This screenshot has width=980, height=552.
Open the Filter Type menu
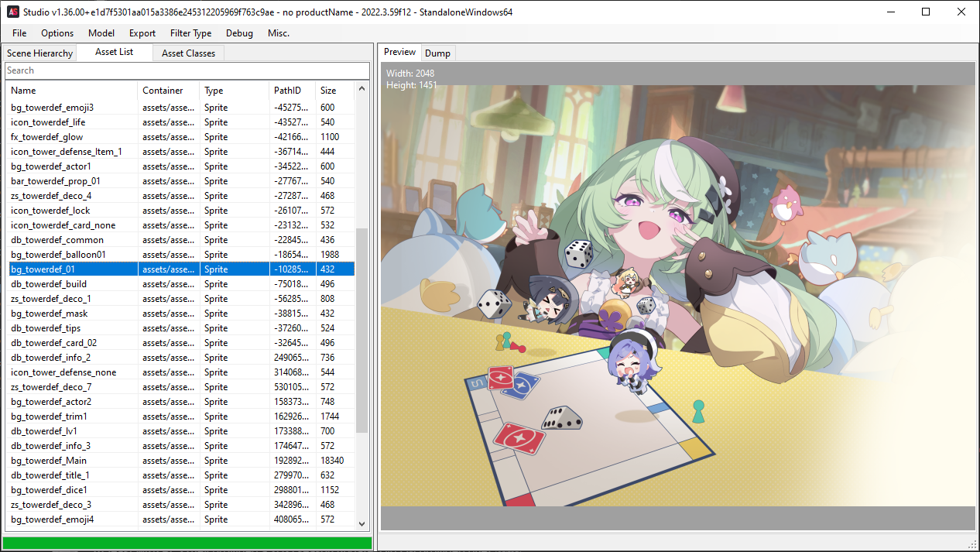191,33
